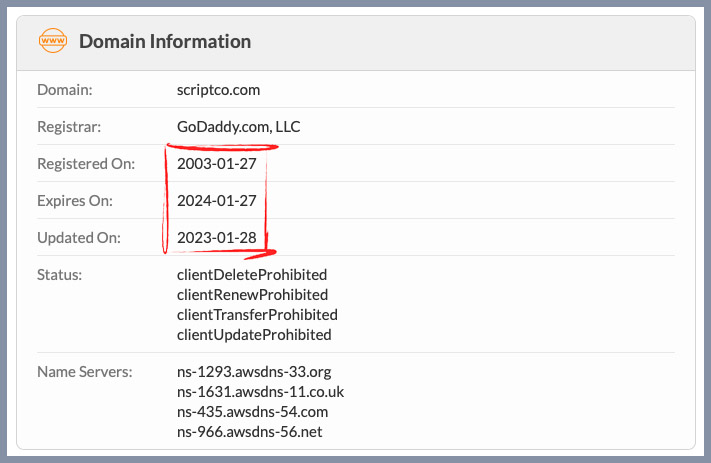711x463 pixels.
Task: Click name server ns-966.awsdns-56.net
Action: pos(250,432)
